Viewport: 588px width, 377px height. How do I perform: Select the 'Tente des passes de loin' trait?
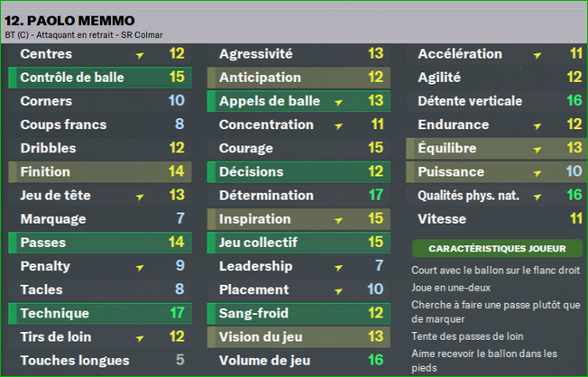coord(467,336)
